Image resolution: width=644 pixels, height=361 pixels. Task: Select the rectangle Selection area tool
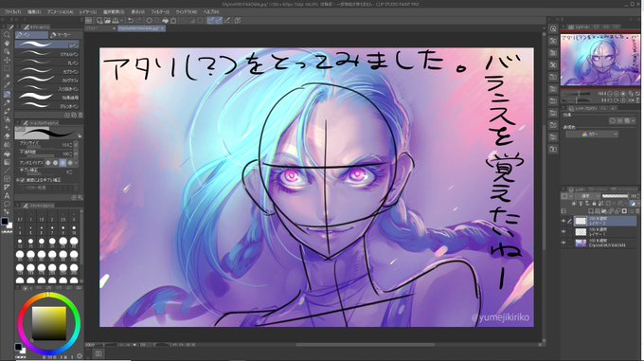click(x=7, y=68)
